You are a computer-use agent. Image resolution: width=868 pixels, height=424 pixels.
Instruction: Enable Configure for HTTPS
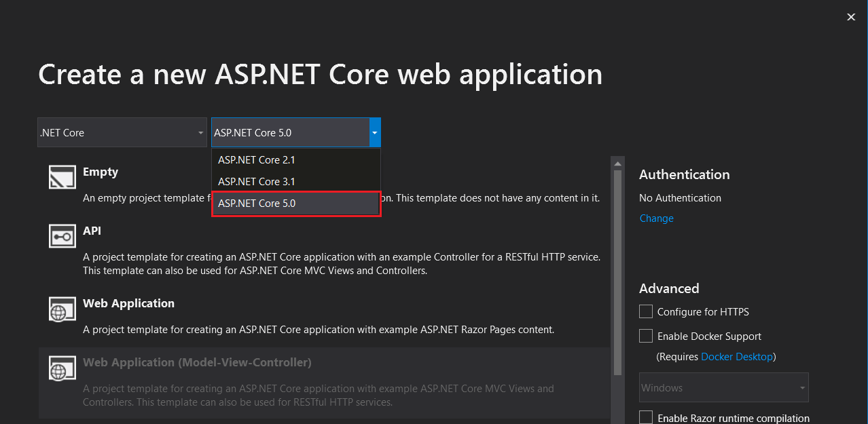click(x=645, y=311)
